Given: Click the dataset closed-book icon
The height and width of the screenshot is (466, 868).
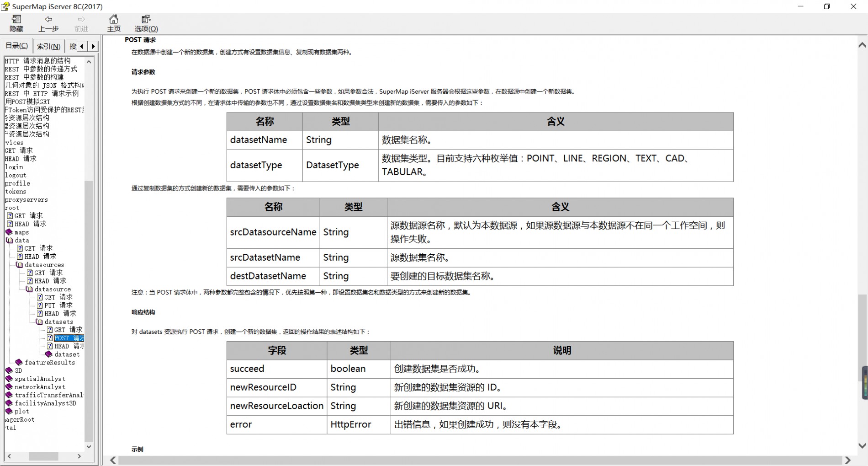Looking at the screenshot, I should 49,354.
